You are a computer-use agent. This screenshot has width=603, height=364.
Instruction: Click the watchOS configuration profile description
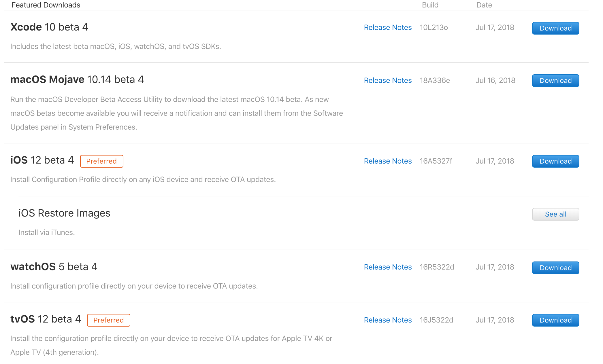point(134,286)
